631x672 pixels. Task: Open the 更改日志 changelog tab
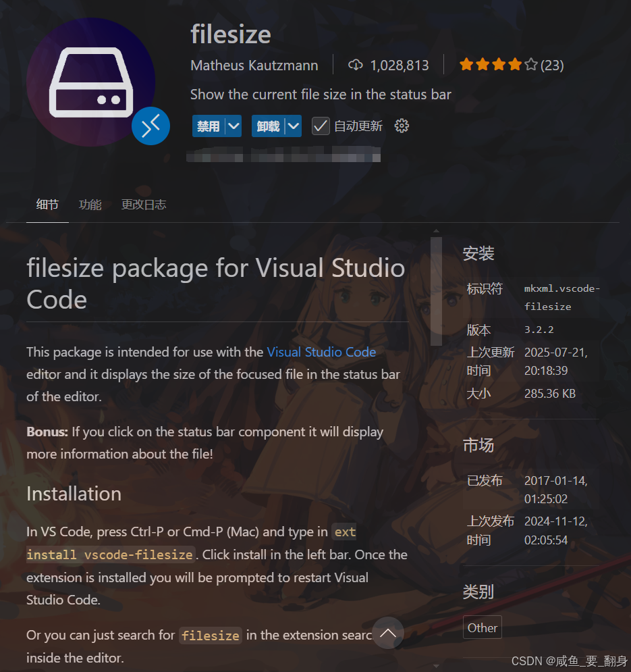[x=144, y=205]
